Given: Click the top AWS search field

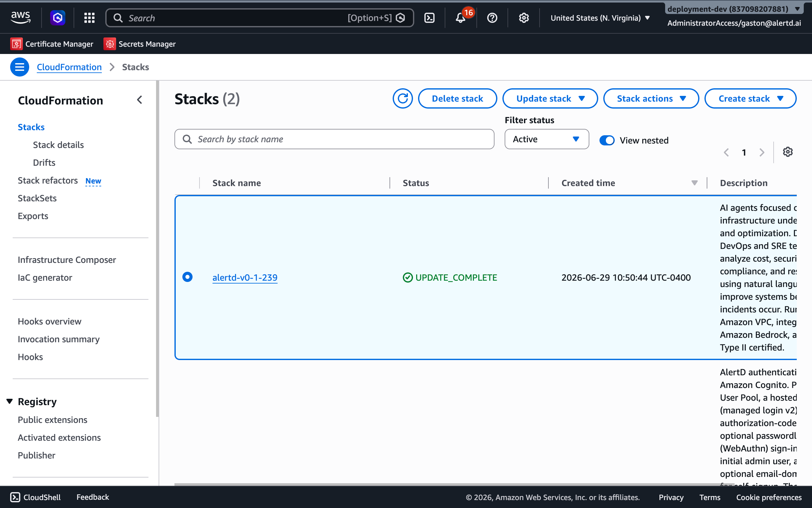Looking at the screenshot, I should click(x=259, y=18).
